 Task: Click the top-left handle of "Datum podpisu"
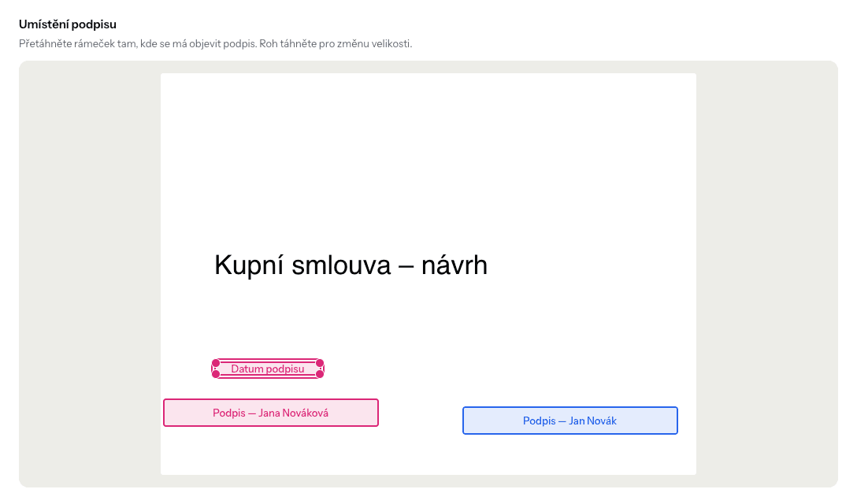[216, 364]
